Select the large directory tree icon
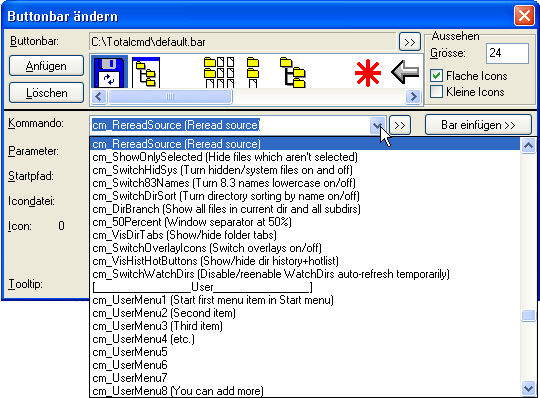Screen dimensions: 540x398 pos(293,72)
